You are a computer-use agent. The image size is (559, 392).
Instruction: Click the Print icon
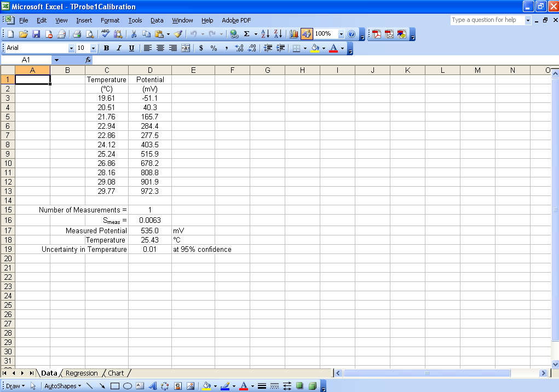[x=77, y=34]
